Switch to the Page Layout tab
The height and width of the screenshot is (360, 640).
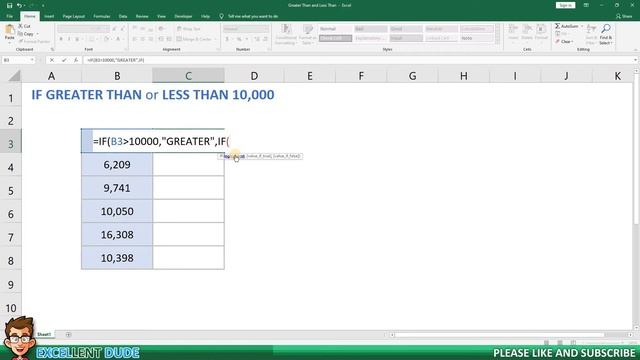pos(74,16)
